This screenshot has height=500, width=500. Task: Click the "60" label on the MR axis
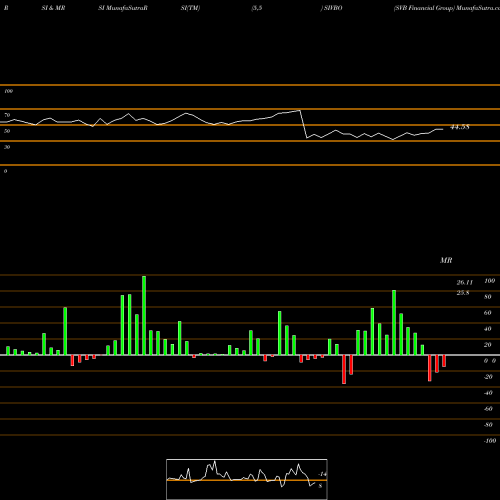[x=488, y=313]
